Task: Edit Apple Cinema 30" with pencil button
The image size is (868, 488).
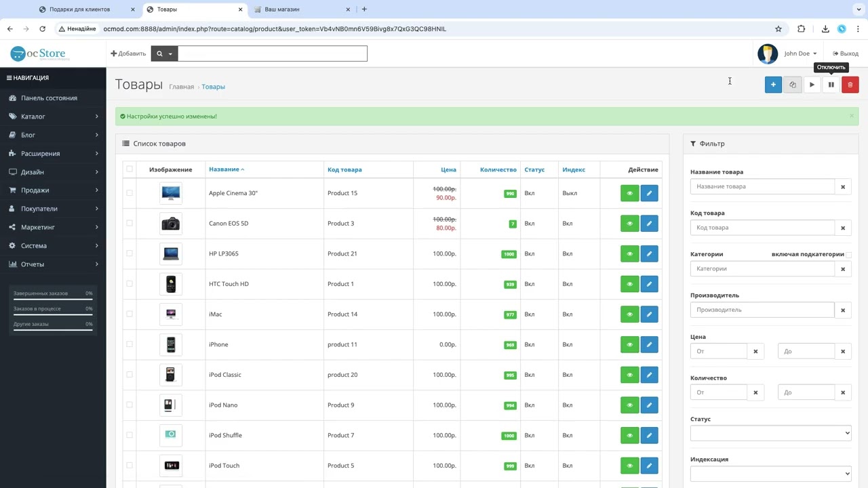Action: tap(649, 193)
